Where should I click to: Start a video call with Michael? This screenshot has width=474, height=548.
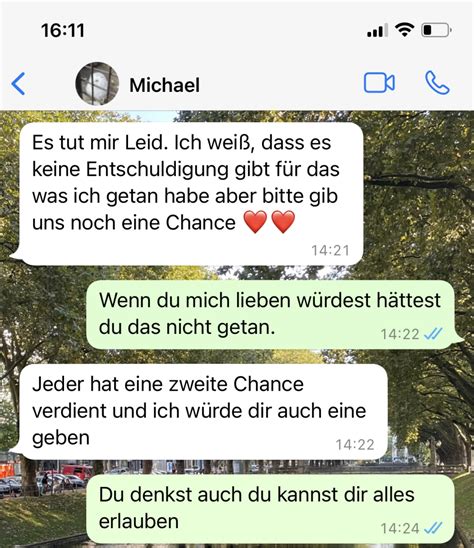coord(379,83)
